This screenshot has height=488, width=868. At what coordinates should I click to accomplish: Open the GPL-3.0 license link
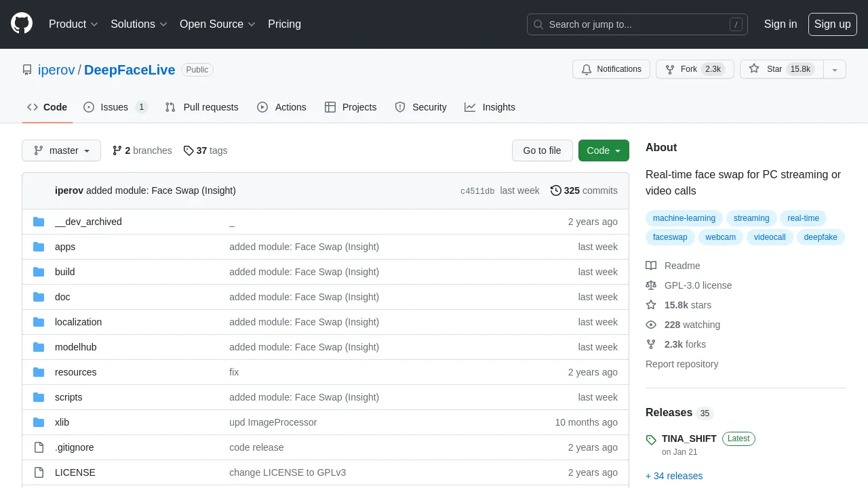click(x=689, y=285)
